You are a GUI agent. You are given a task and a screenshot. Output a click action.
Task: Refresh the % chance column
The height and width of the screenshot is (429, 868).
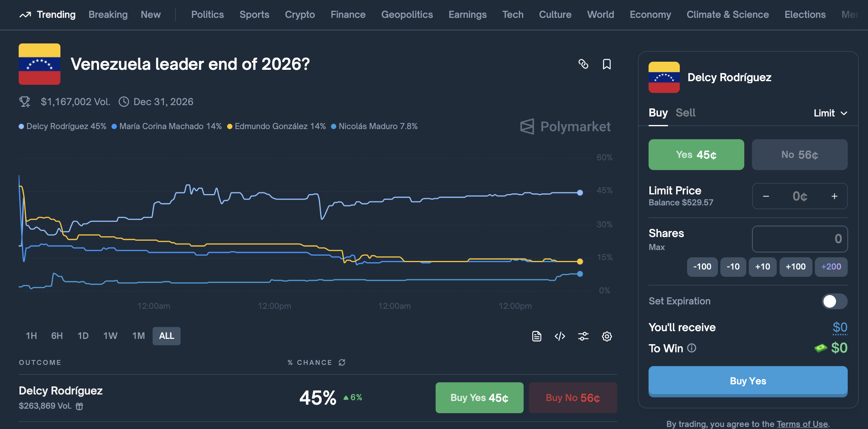coord(342,362)
